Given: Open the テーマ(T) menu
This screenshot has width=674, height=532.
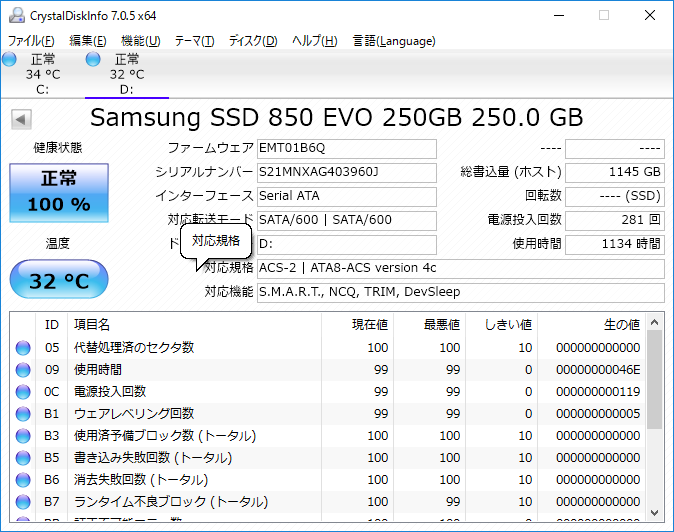Looking at the screenshot, I should click(194, 41).
